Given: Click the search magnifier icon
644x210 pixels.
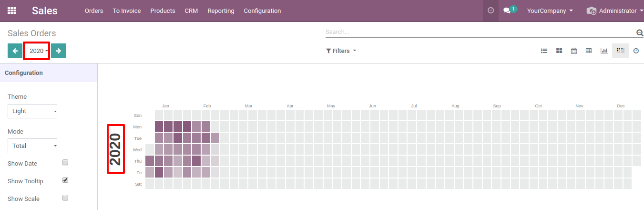Looking at the screenshot, I should (640, 33).
